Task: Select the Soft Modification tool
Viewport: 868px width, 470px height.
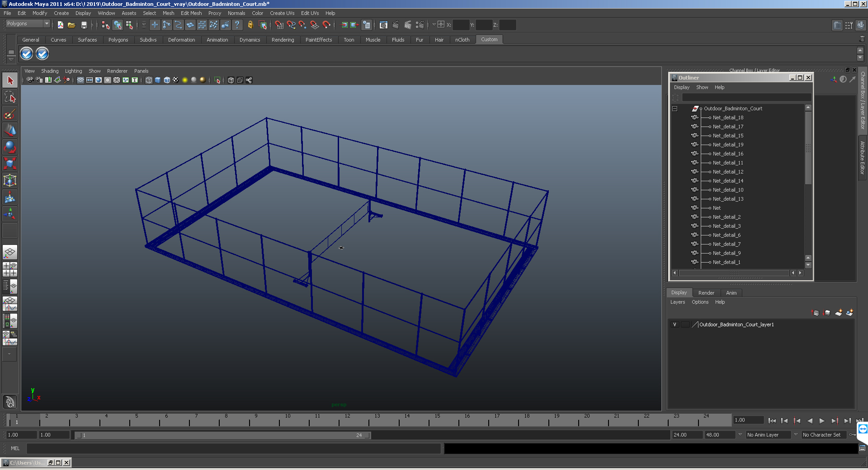Action: click(10, 197)
